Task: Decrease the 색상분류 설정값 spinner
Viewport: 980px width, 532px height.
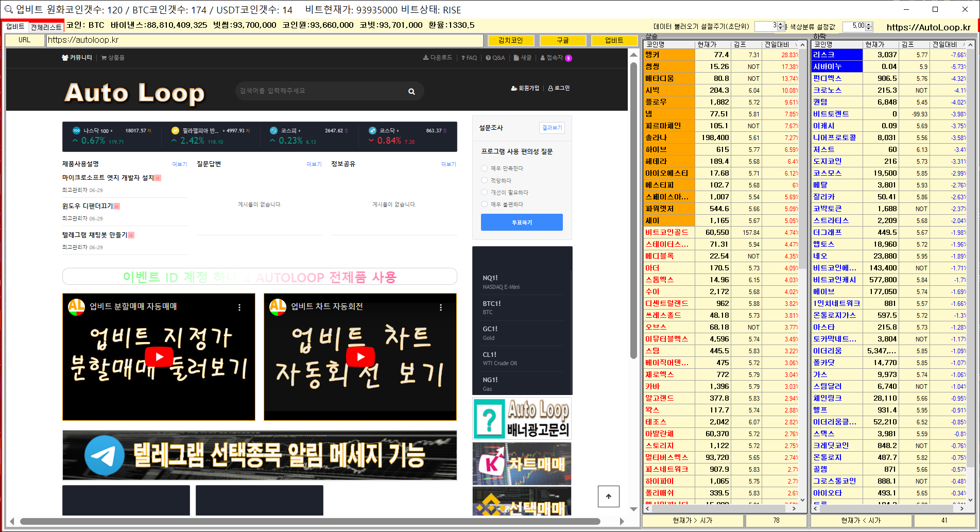Action: click(869, 28)
